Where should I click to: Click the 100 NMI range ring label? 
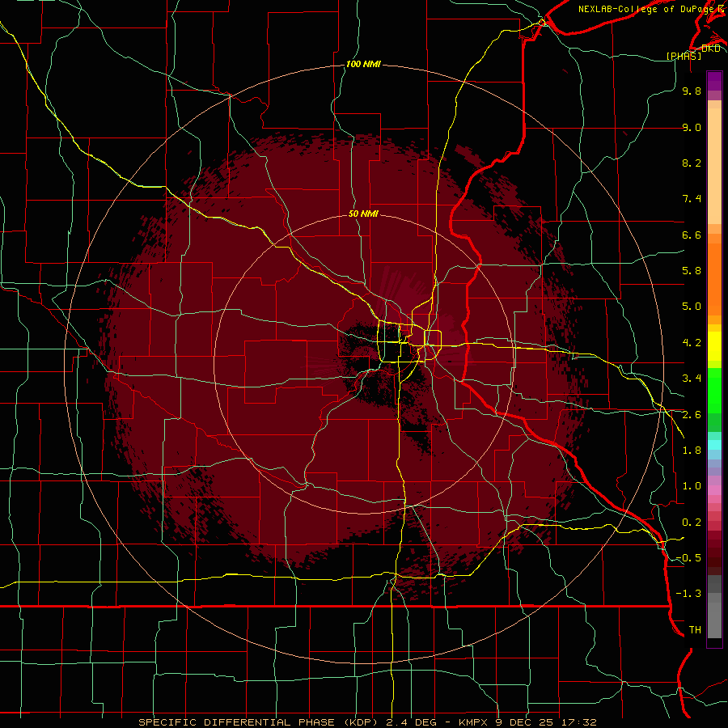click(x=363, y=64)
